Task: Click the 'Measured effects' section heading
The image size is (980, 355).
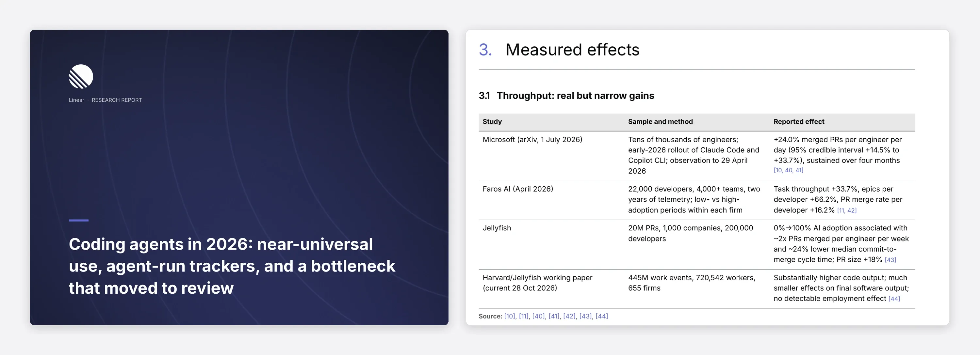Action: click(x=572, y=50)
